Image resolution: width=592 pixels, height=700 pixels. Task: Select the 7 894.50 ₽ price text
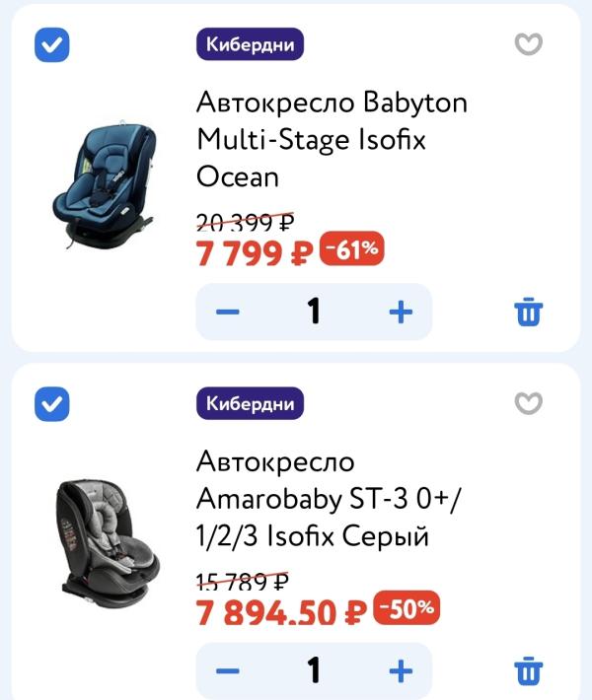(x=282, y=613)
